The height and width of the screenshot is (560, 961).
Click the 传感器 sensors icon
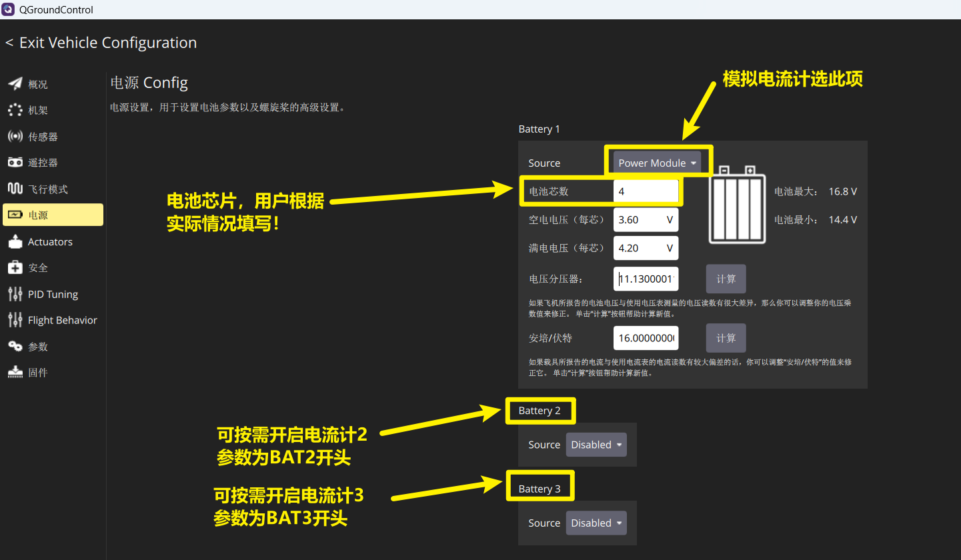coord(15,137)
